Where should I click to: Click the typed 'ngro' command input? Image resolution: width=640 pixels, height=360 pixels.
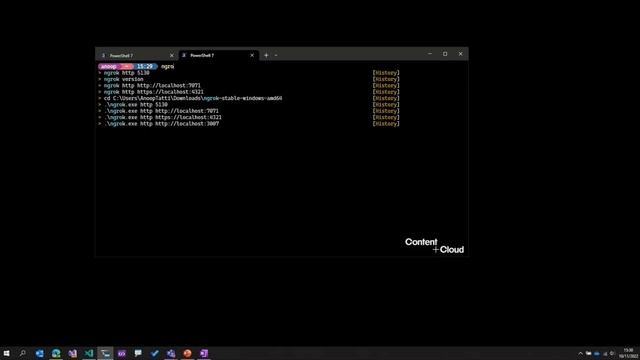pyautogui.click(x=167, y=67)
